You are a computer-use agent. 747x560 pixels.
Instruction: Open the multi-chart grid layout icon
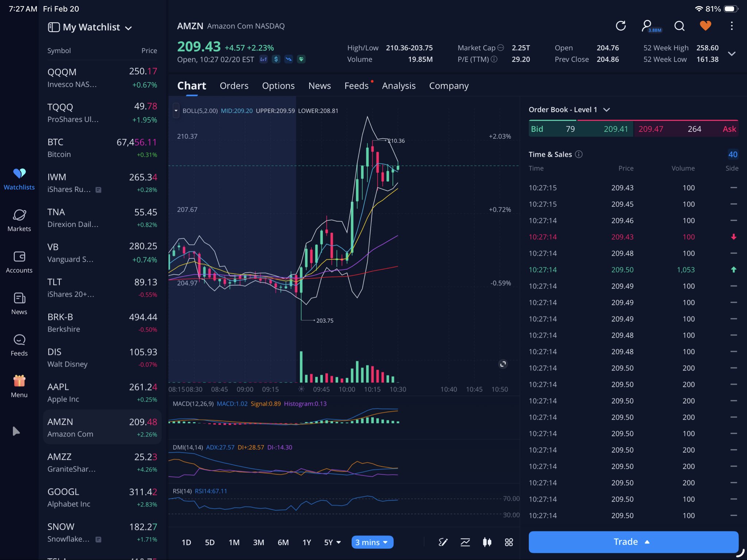coord(509,542)
